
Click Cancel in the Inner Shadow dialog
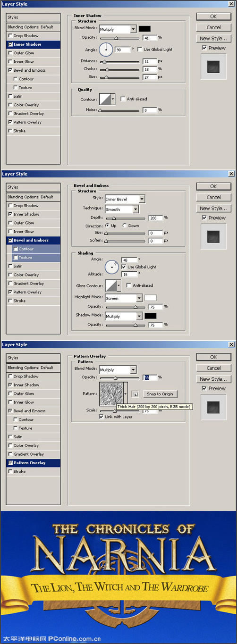click(213, 27)
